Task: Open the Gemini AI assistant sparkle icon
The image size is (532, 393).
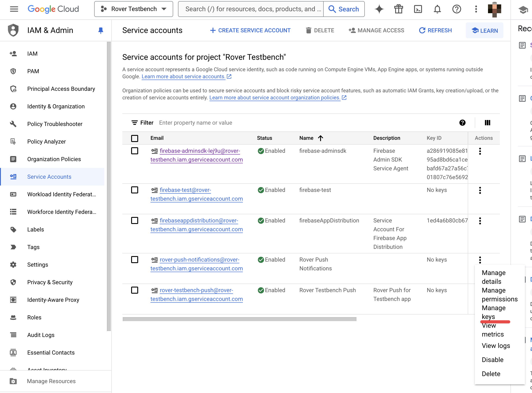Action: pyautogui.click(x=379, y=9)
